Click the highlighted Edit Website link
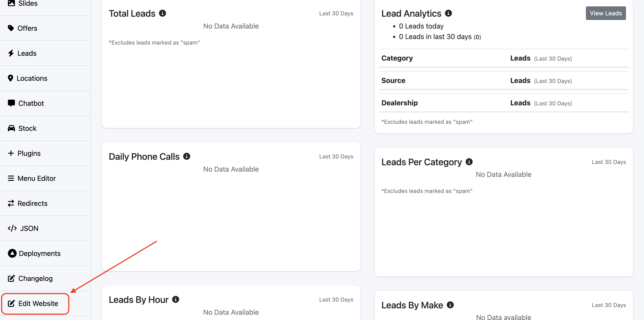Viewport: 644px width, 320px height. 38,304
